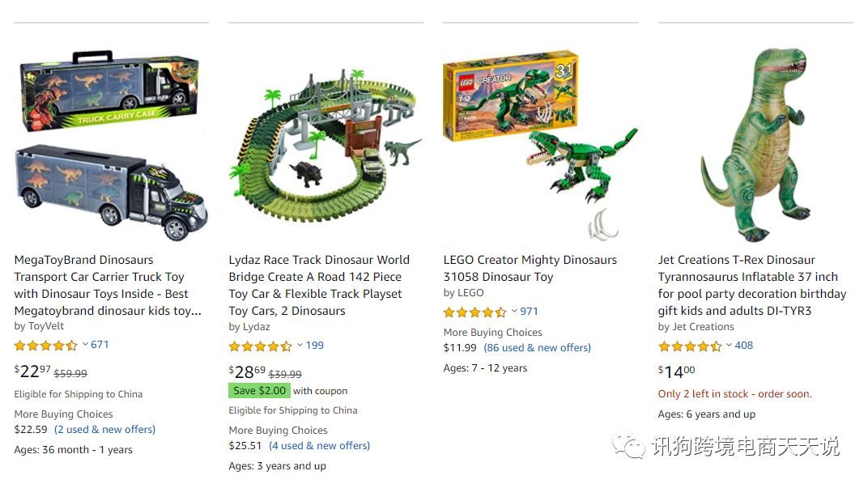Screen dimensions: 868x484
Task: Open the 86 used & new offers link
Action: pyautogui.click(x=537, y=348)
